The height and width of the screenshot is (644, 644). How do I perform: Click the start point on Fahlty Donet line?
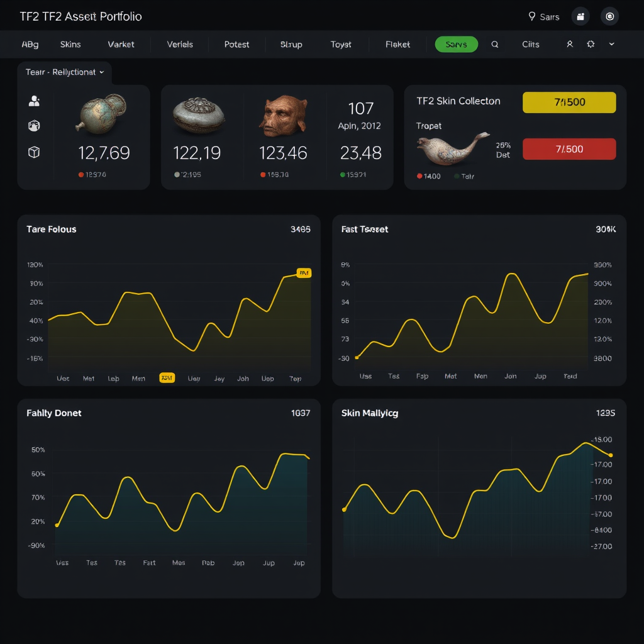(57, 525)
